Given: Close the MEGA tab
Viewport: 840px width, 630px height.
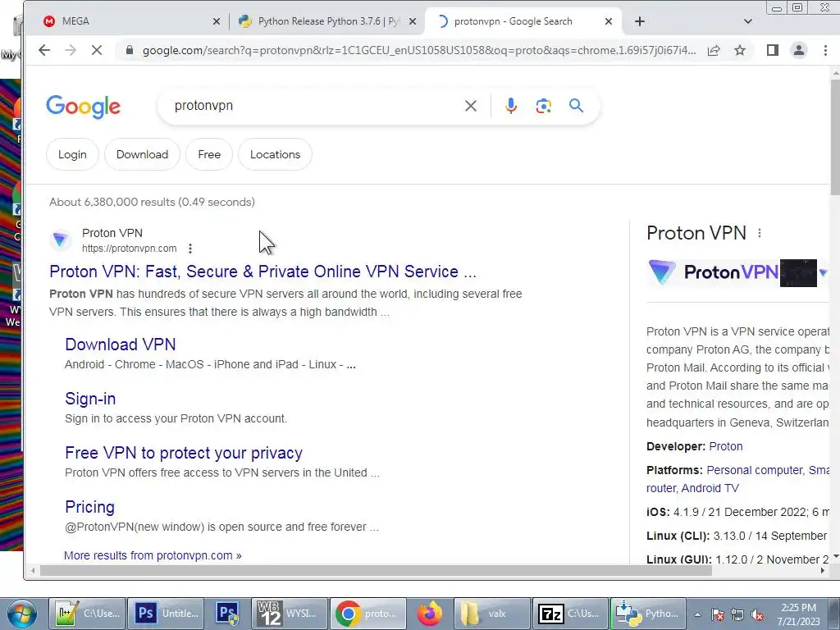Looking at the screenshot, I should point(216,21).
